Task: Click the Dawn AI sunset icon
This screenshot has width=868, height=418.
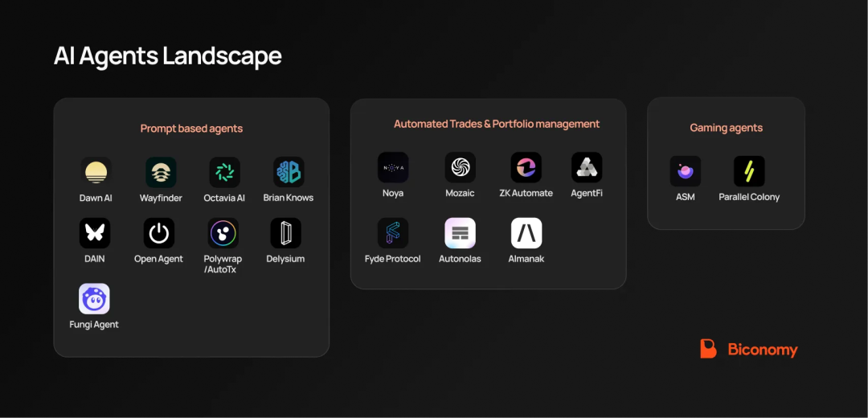Action: point(96,172)
